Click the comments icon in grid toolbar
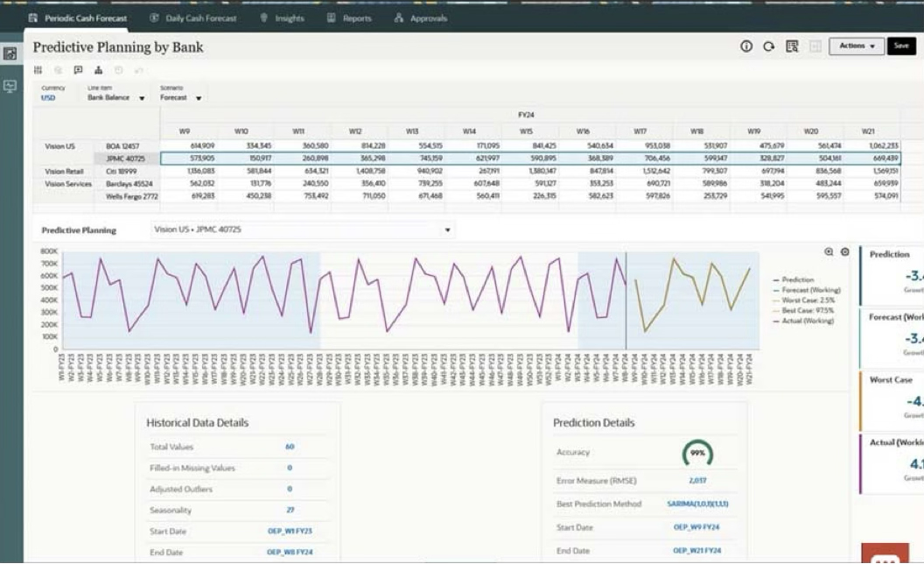924x564 pixels. click(x=78, y=70)
